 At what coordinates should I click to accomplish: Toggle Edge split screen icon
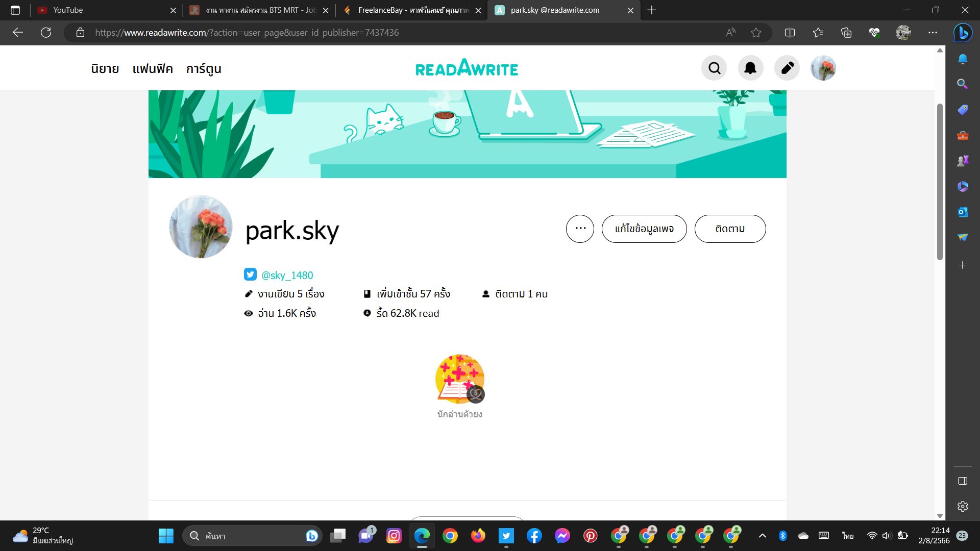[x=790, y=33]
